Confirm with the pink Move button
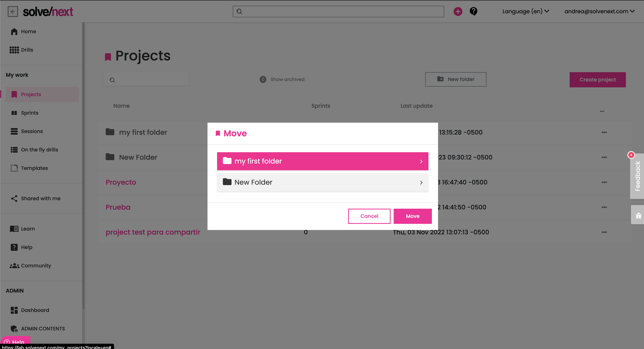Viewport: 644px width, 349px height. tap(412, 216)
